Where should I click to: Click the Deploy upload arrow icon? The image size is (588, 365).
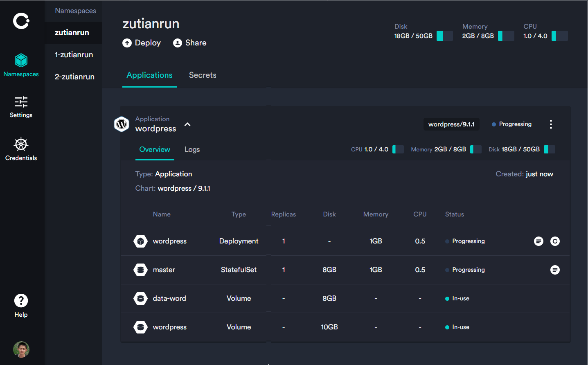[x=127, y=43]
